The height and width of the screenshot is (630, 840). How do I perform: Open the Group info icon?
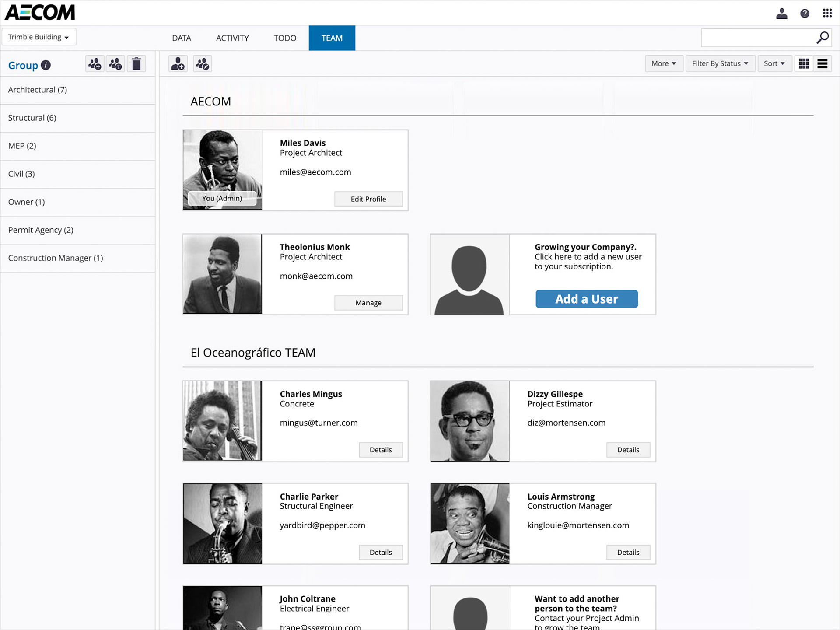coord(46,65)
